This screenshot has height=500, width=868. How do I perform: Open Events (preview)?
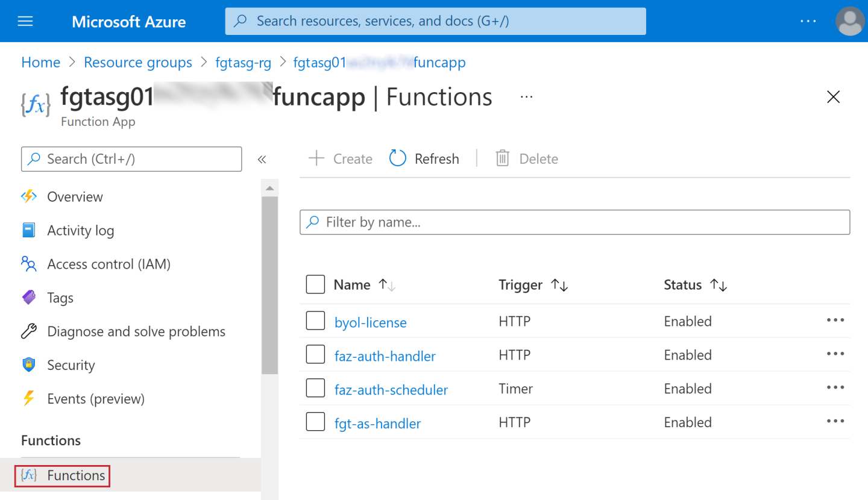pos(96,398)
